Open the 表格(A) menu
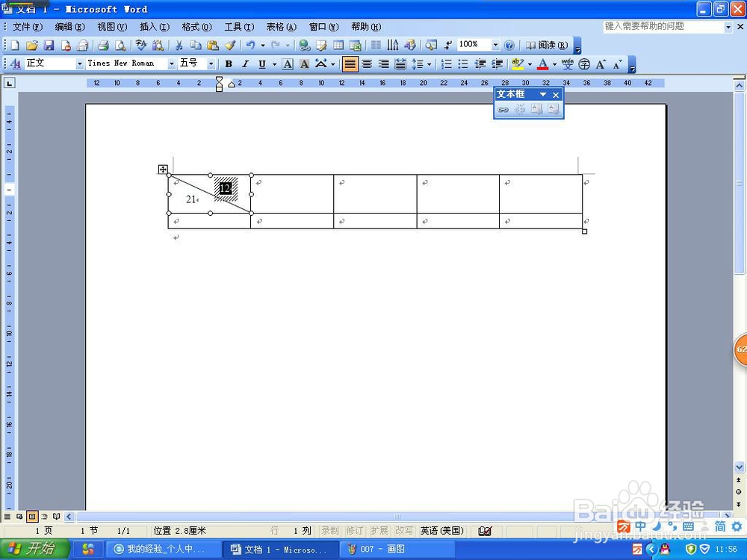Viewport: 747px width, 560px height. click(x=281, y=27)
